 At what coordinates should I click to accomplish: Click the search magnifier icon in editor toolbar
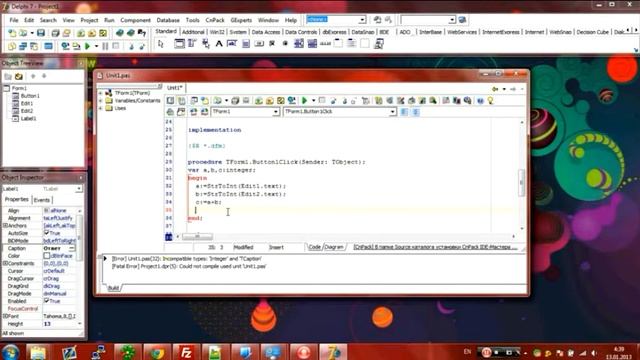point(433,100)
